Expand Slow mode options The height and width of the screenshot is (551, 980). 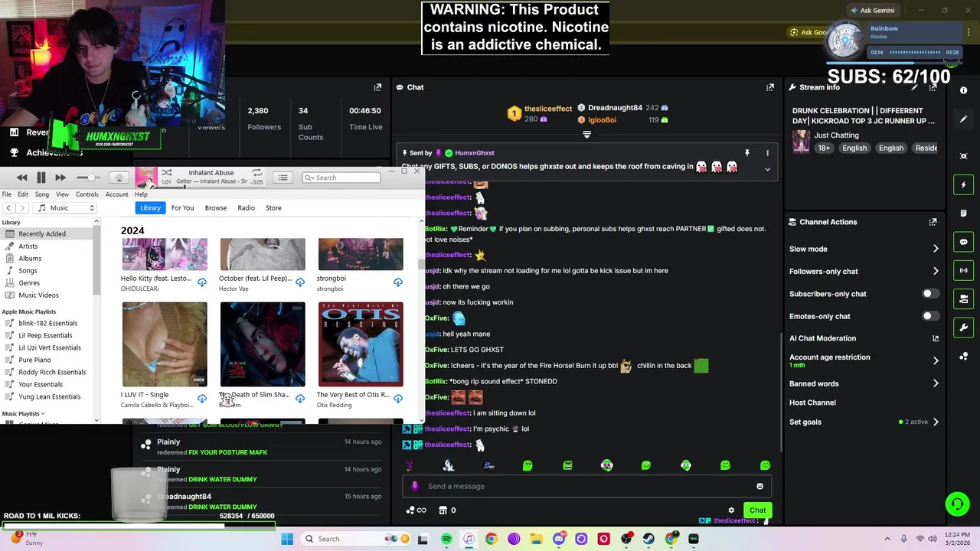pyautogui.click(x=936, y=249)
